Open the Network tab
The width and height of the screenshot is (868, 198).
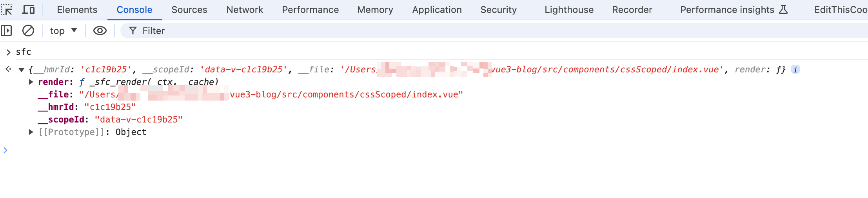click(245, 9)
